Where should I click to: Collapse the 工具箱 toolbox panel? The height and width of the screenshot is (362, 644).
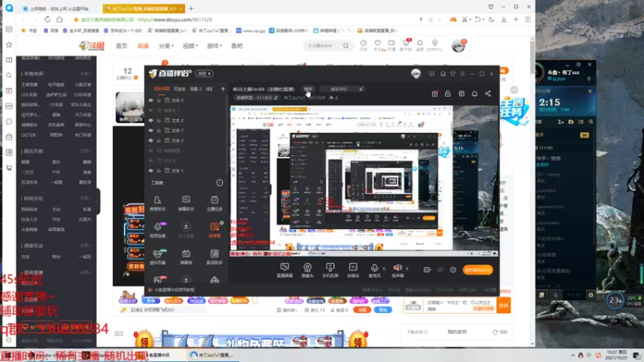[x=219, y=183]
